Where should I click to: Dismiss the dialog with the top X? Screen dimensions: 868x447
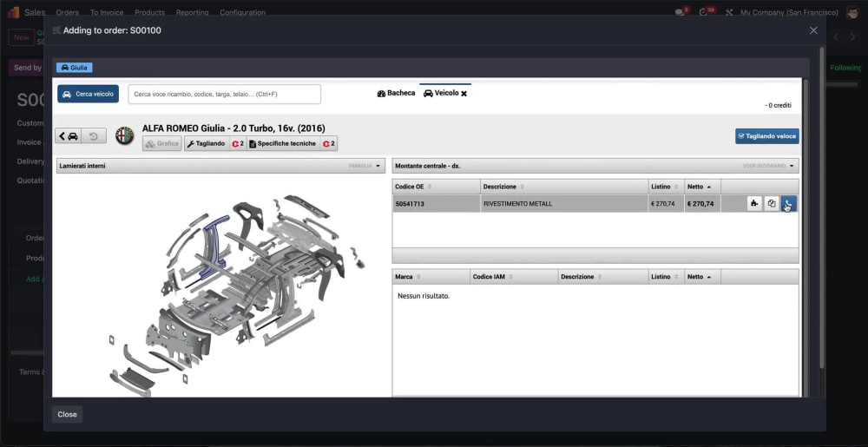pos(813,30)
